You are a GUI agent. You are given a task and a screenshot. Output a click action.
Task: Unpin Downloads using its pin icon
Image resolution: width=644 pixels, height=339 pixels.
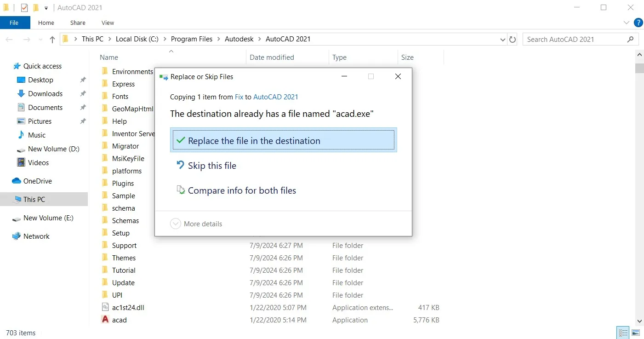coord(83,93)
